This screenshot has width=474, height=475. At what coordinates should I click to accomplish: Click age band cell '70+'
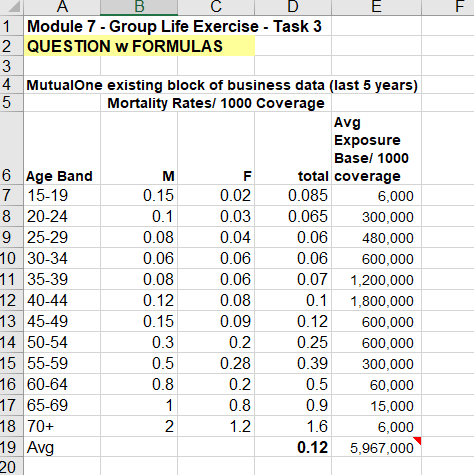tap(62, 426)
